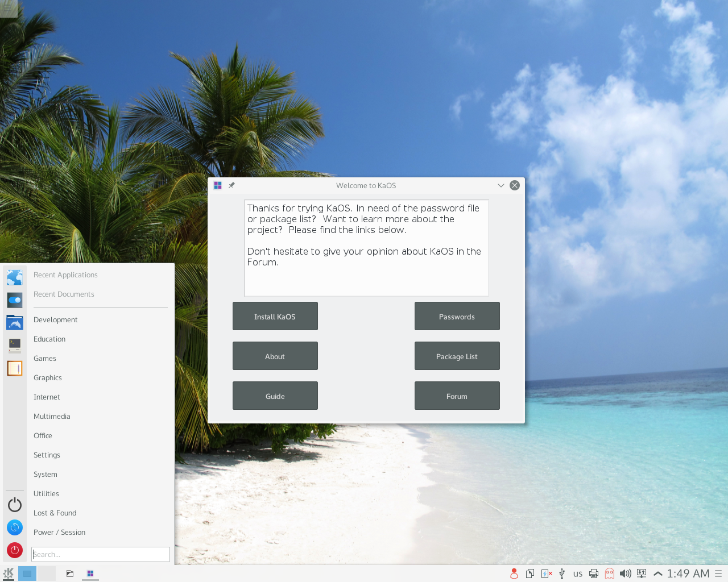The height and width of the screenshot is (582, 728).
Task: Click the KDE application launcher icon
Action: click(x=9, y=573)
